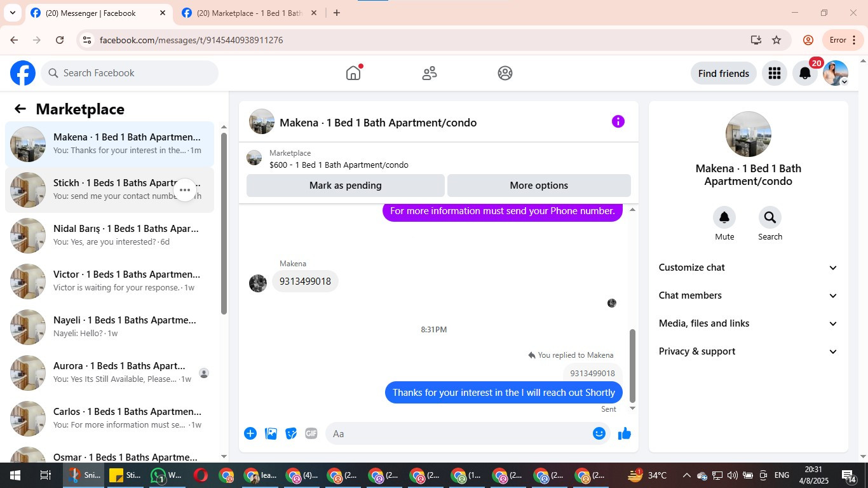The width and height of the screenshot is (868, 488).
Task: Mute the Makena conversation
Action: coord(724,218)
